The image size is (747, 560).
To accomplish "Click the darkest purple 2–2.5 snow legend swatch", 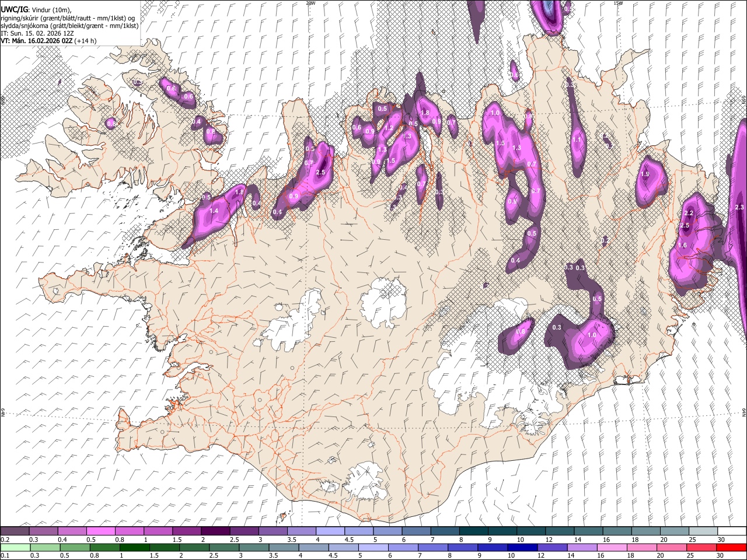I will pyautogui.click(x=216, y=531).
